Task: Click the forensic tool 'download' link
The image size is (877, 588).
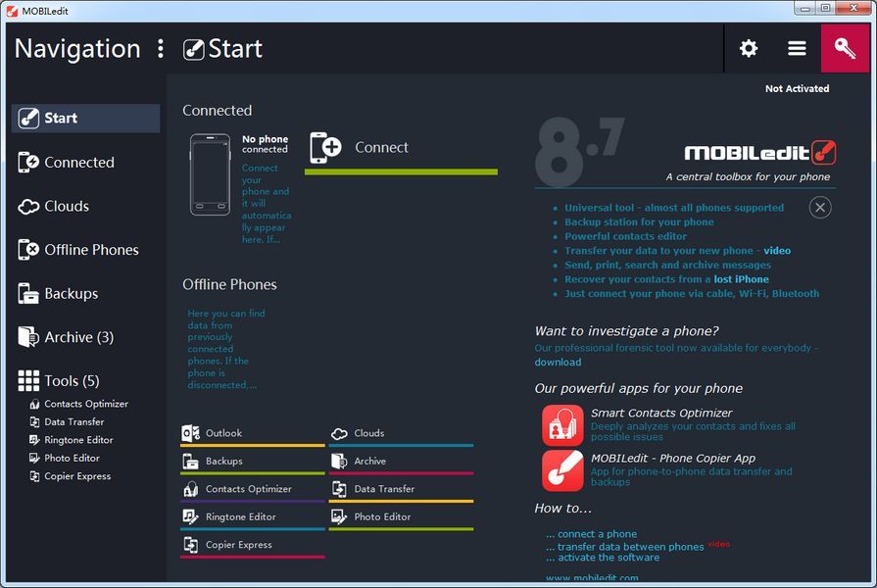Action: coord(558,362)
